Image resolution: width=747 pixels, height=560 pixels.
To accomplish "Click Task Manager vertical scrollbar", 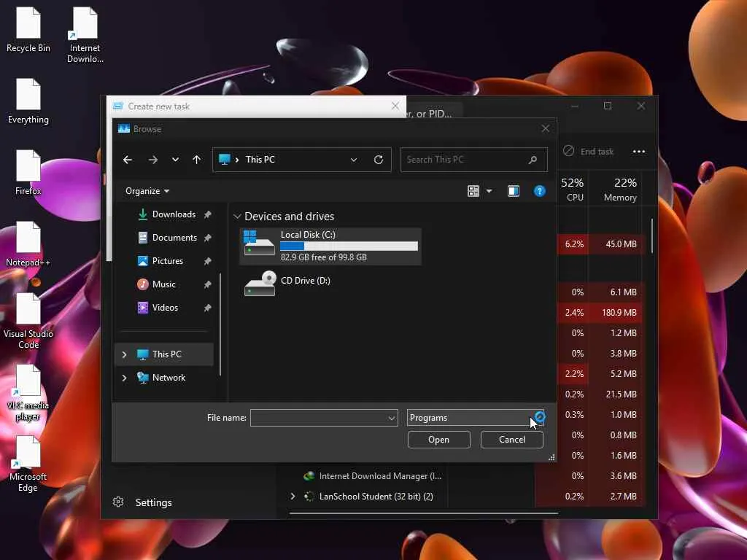I will (651, 236).
